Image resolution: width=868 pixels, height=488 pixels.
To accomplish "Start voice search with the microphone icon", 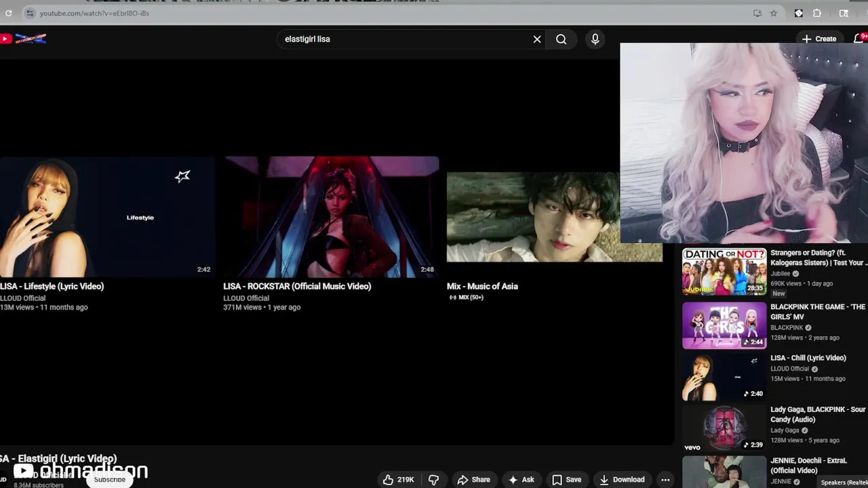I will click(x=595, y=39).
